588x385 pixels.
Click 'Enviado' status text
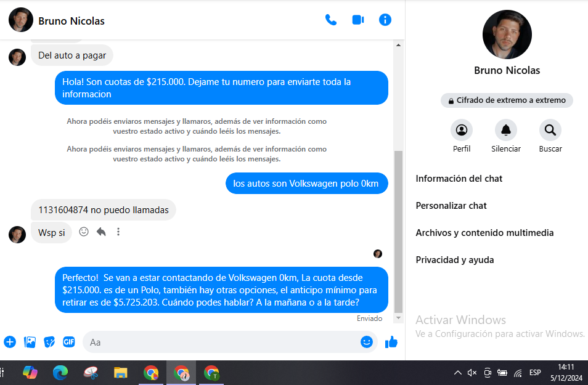click(369, 318)
